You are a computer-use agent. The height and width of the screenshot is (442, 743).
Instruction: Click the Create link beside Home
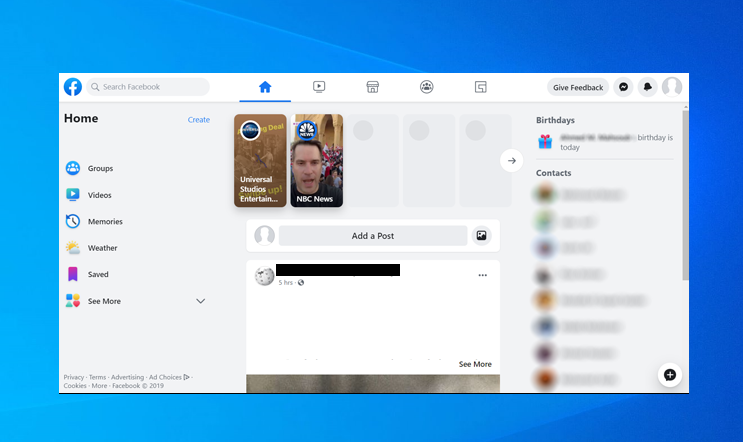(199, 120)
